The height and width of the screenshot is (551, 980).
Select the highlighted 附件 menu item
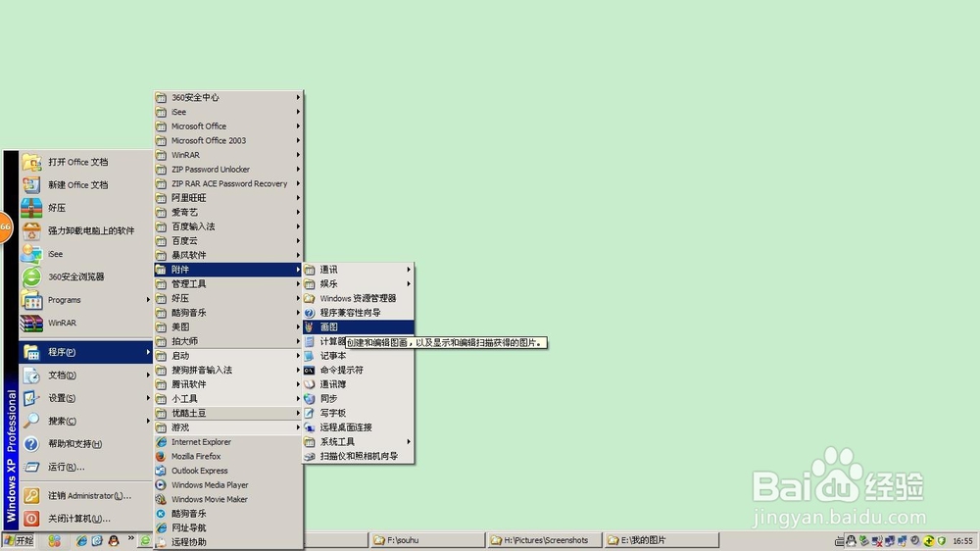click(x=228, y=270)
